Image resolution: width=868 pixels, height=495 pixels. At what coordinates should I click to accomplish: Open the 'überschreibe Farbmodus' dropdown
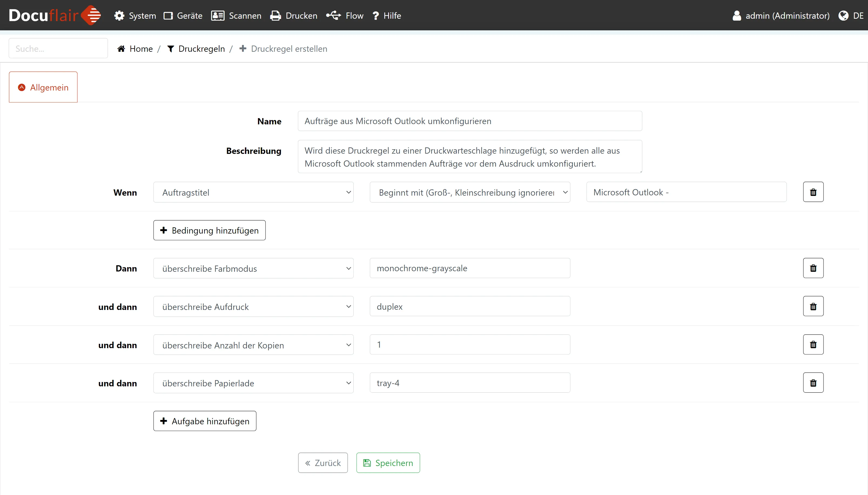(253, 268)
